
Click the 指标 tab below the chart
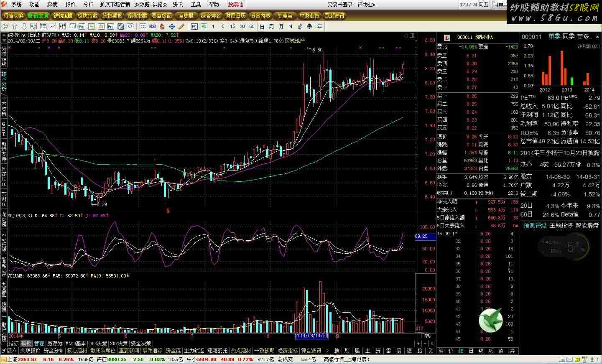point(14,344)
